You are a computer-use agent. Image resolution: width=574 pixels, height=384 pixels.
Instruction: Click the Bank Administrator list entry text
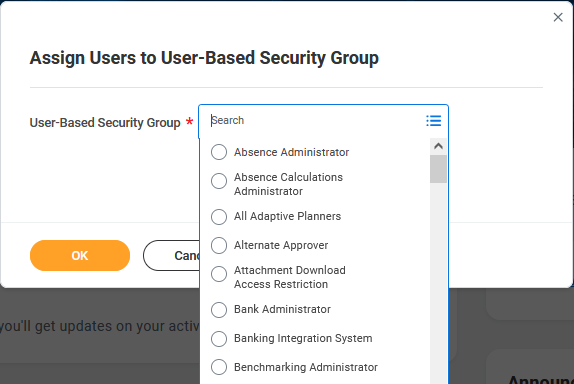click(x=282, y=309)
